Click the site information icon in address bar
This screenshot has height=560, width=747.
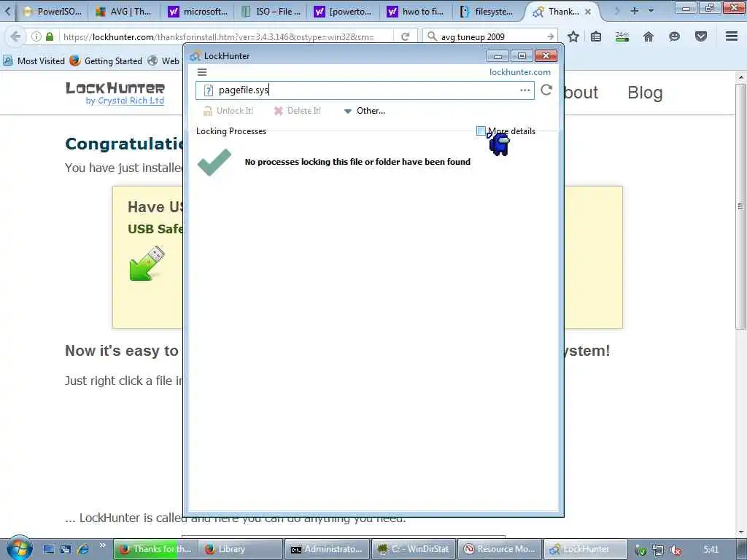coord(36,36)
